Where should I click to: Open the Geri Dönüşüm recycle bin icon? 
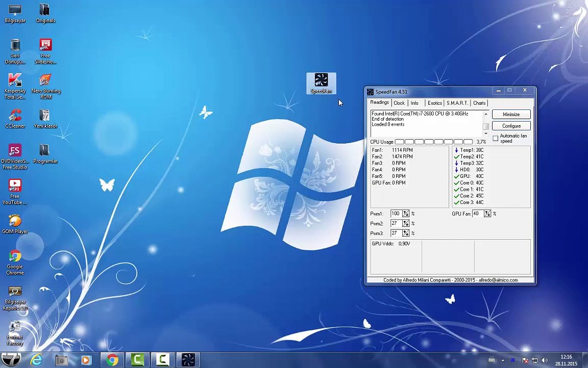[15, 52]
